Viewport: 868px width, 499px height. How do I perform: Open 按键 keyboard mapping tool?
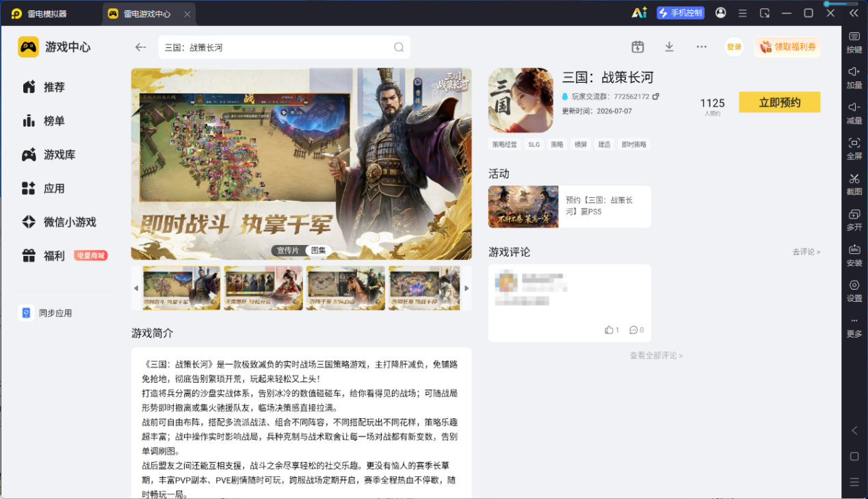854,42
